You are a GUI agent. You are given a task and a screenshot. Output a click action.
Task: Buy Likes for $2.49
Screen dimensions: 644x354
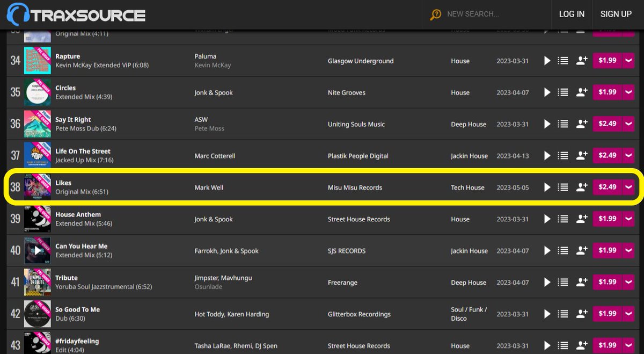[x=608, y=187]
